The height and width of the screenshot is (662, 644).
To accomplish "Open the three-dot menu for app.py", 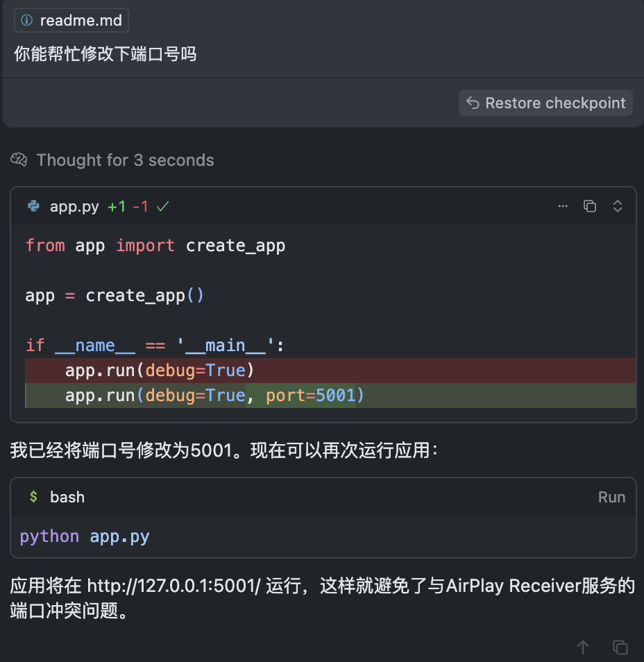I will (x=563, y=206).
